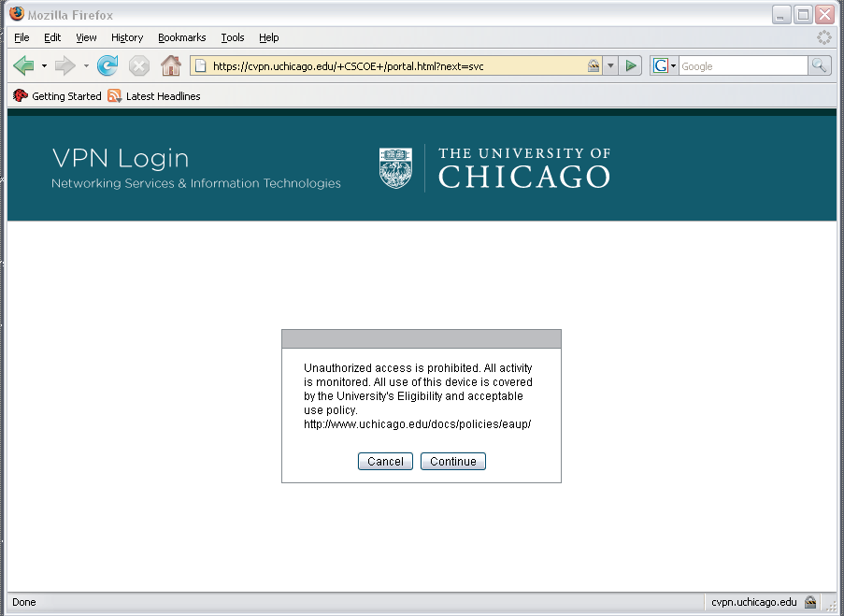
Task: Click the window resize grip corner
Action: click(830, 606)
